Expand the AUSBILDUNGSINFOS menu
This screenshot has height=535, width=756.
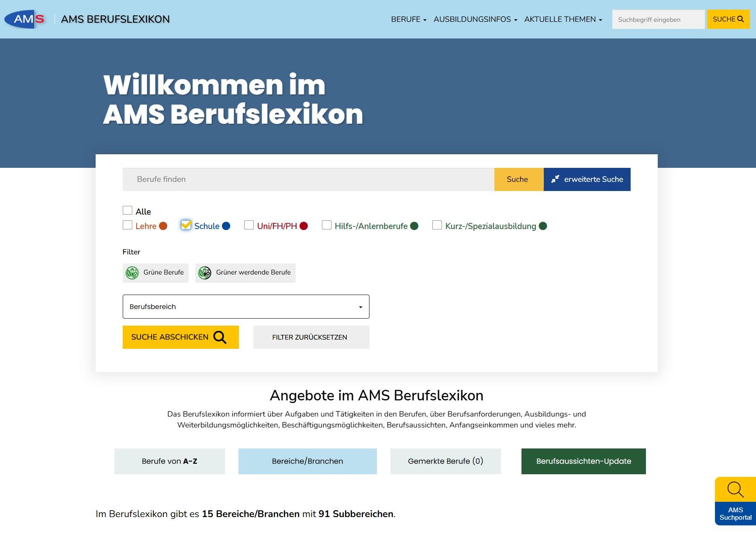click(x=475, y=19)
